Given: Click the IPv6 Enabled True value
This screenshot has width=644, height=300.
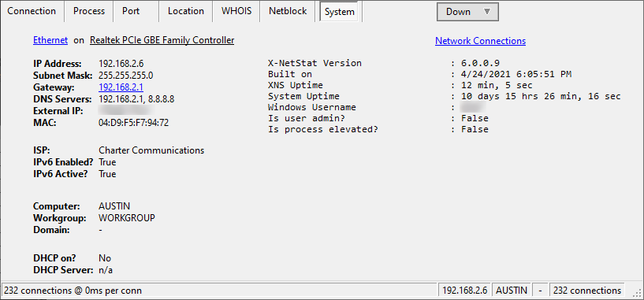Looking at the screenshot, I should 107,162.
